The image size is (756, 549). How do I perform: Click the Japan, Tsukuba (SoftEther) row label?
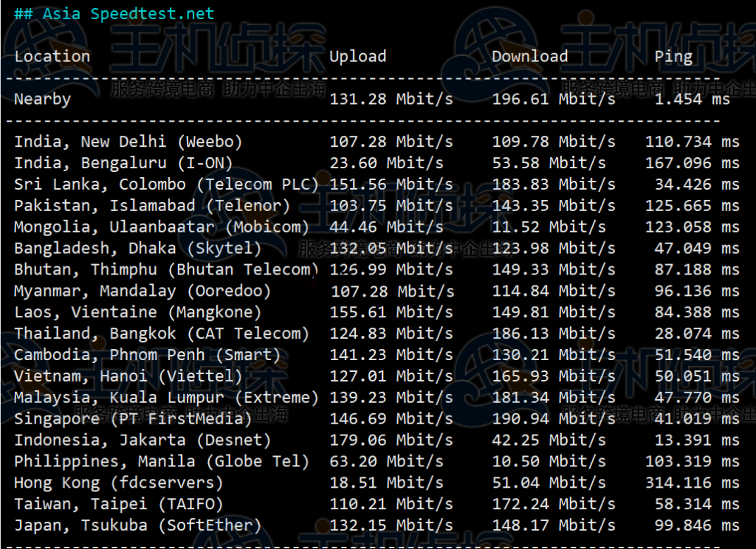coord(138,526)
